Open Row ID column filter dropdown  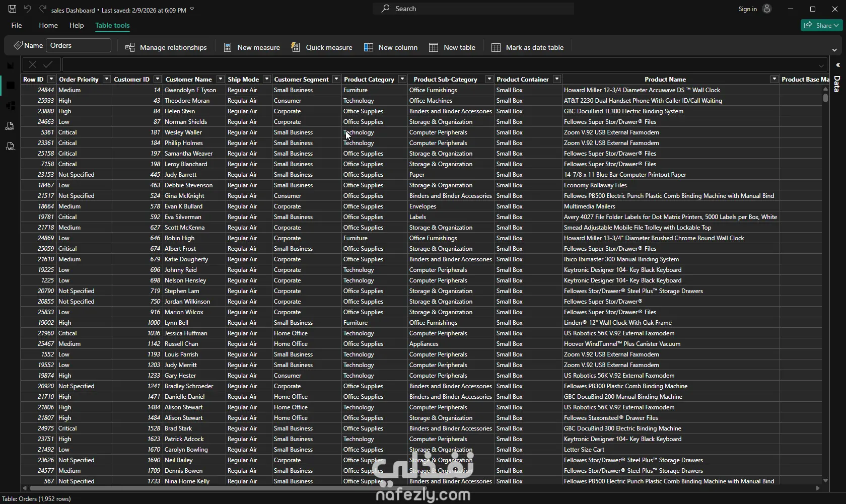(x=51, y=79)
